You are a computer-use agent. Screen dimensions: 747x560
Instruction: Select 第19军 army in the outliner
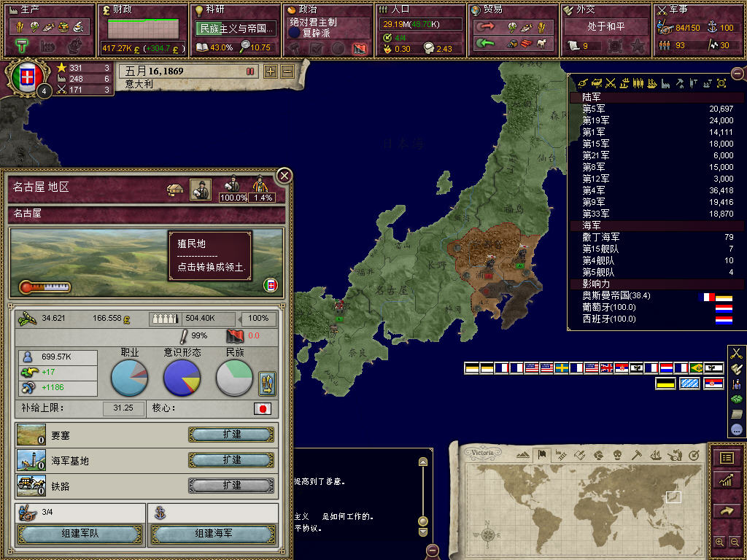(657, 120)
